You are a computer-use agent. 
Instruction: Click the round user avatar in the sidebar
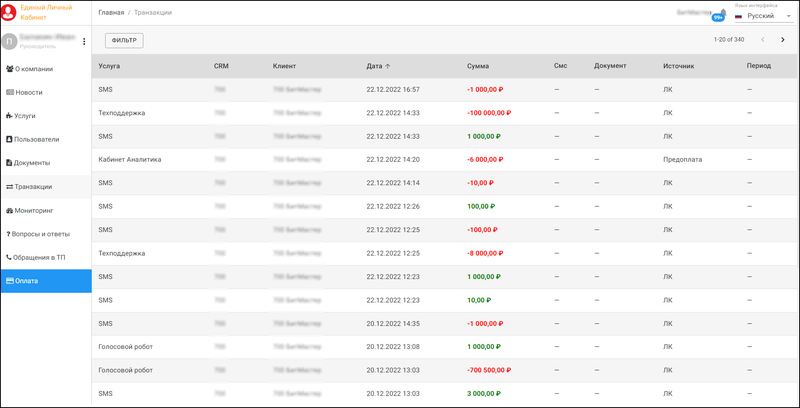coord(9,42)
